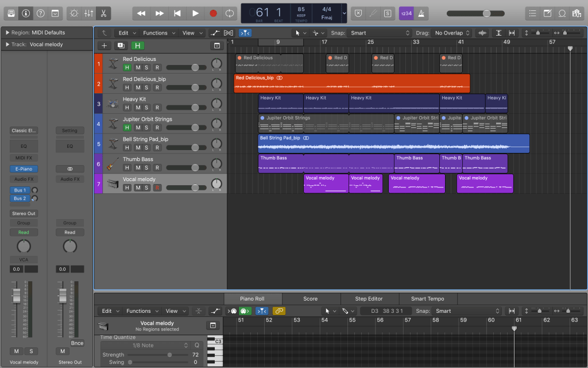
Task: Open the Drag No Overlap dropdown
Action: [x=452, y=33]
